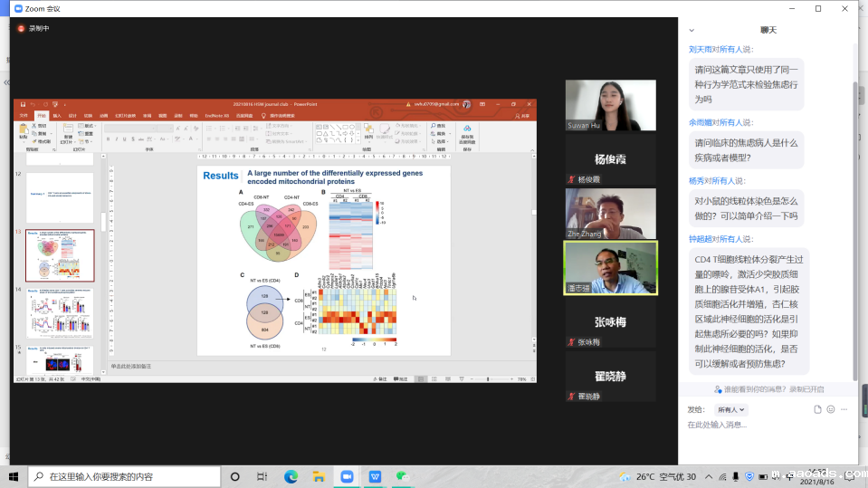Image resolution: width=868 pixels, height=488 pixels.
Task: Click the File Explorer taskbar icon
Action: 319,476
